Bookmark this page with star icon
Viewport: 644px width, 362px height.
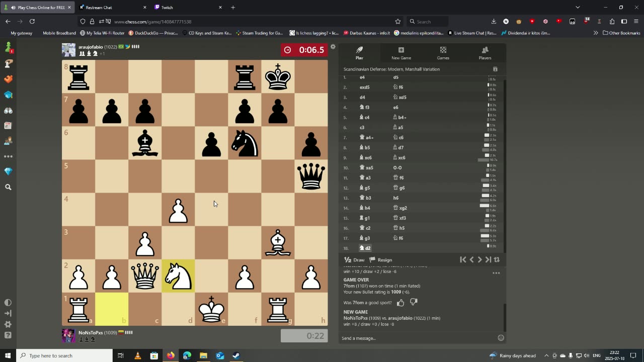[398, 22]
